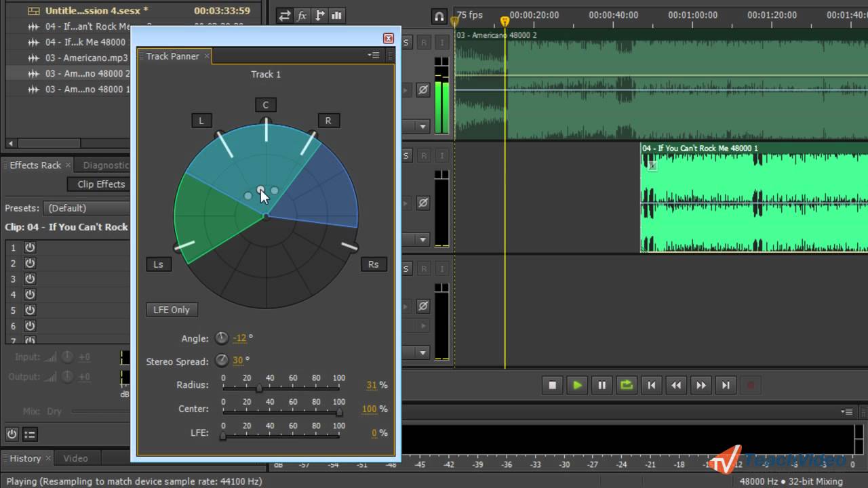Select the Track Panner tab
Viewport: 868px width, 488px height.
172,56
